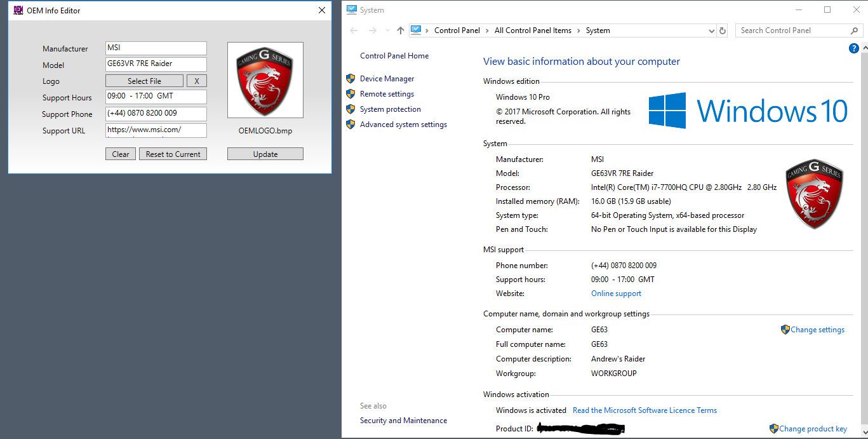The width and height of the screenshot is (868, 439).
Task: Click View basic information about your computer heading
Action: click(582, 62)
